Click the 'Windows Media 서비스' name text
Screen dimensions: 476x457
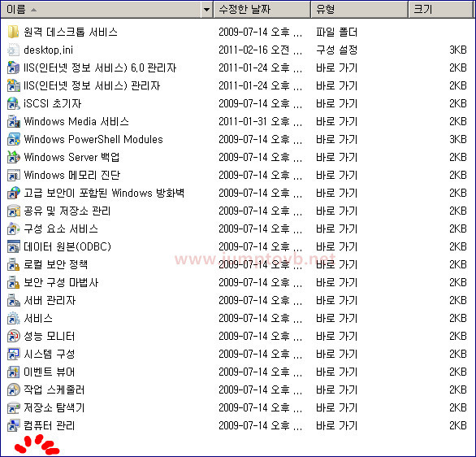click(x=76, y=121)
